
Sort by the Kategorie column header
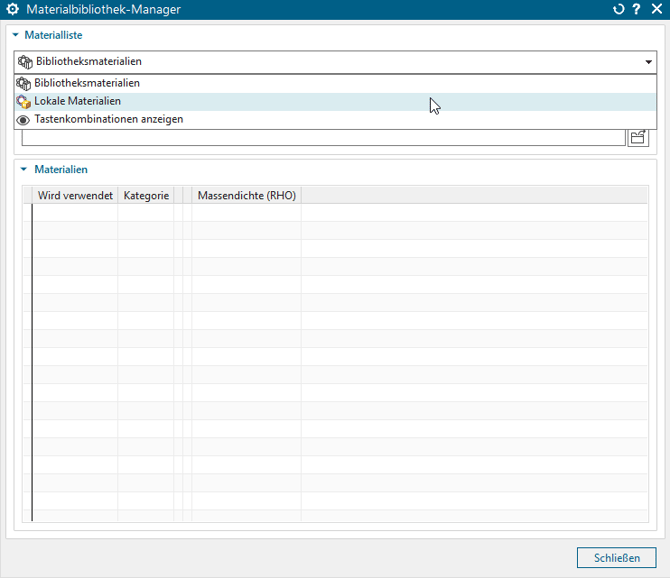(146, 196)
